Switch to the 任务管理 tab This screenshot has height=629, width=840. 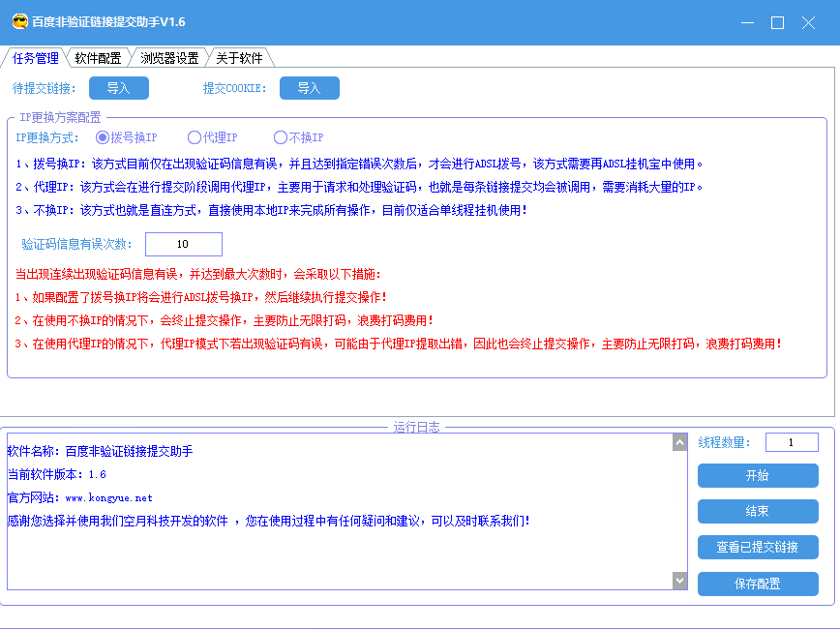36,58
